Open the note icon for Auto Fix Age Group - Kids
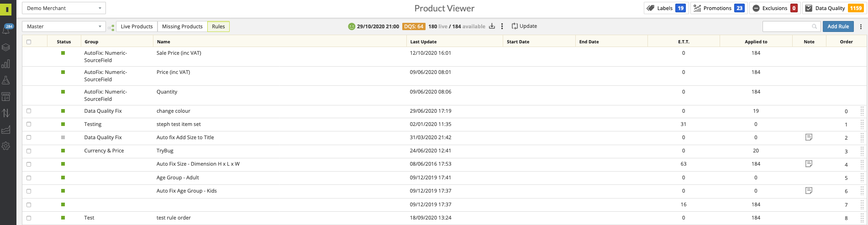The width and height of the screenshot is (868, 225). point(809,190)
